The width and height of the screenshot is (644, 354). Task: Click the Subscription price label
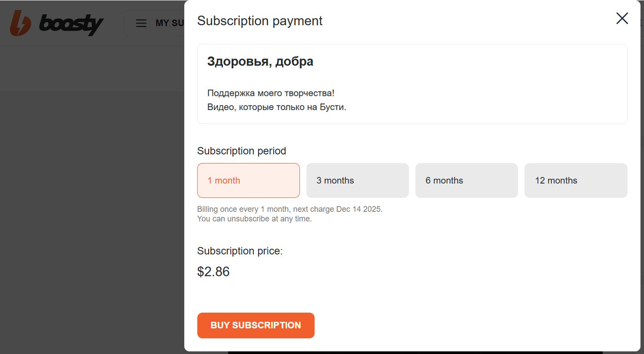[x=240, y=251]
